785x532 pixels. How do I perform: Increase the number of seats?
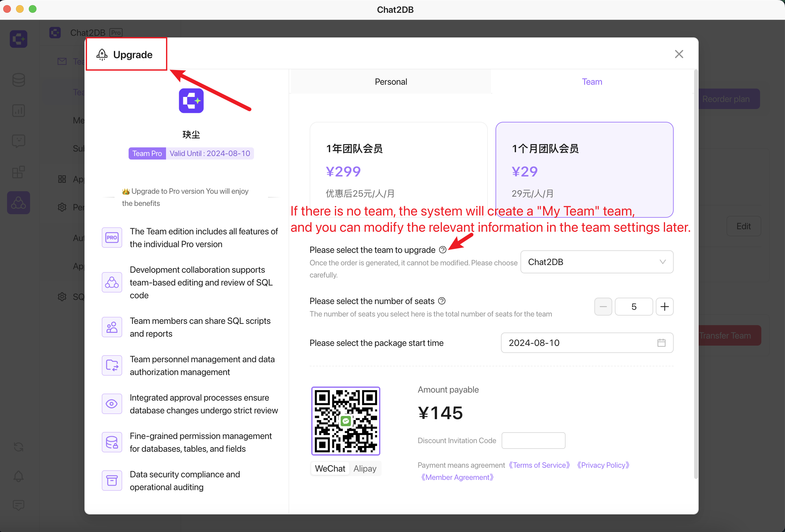664,307
